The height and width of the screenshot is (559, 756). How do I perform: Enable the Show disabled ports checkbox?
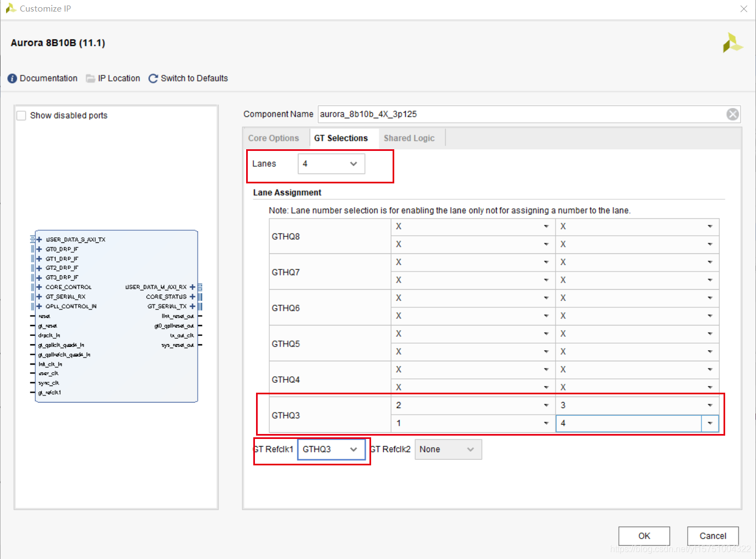[21, 115]
